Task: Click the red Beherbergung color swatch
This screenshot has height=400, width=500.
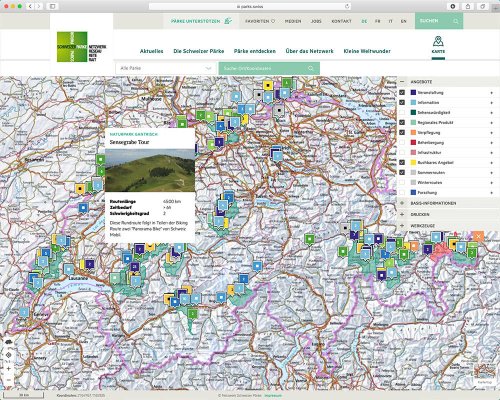Action: (x=413, y=142)
